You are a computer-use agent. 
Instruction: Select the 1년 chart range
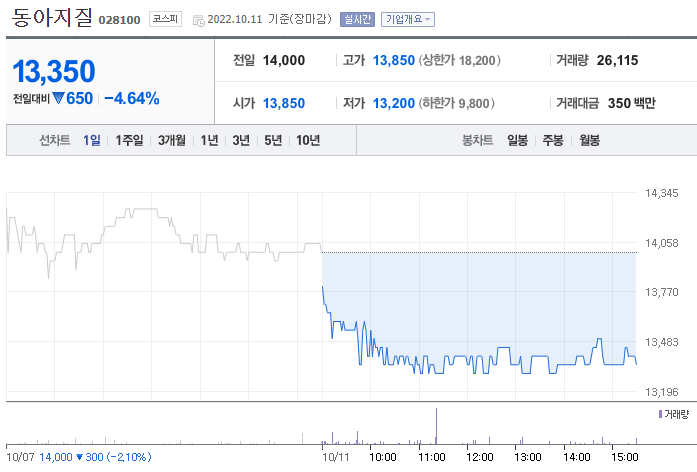[209, 140]
